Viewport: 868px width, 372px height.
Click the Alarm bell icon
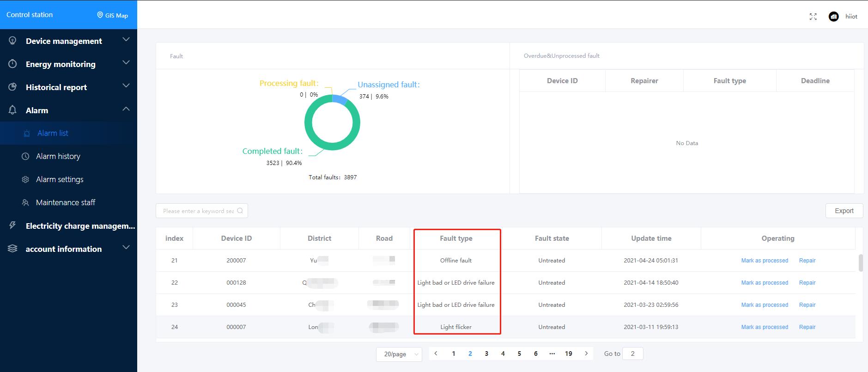(x=13, y=110)
